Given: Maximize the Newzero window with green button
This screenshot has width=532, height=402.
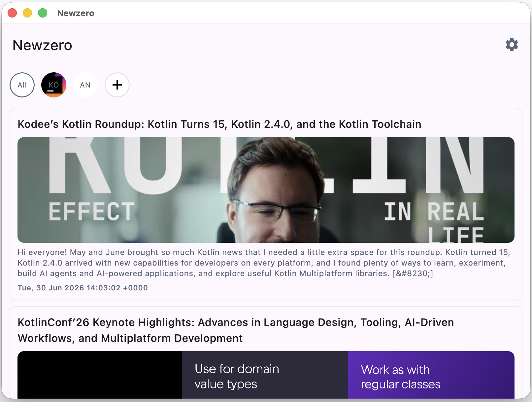Looking at the screenshot, I should click(43, 13).
